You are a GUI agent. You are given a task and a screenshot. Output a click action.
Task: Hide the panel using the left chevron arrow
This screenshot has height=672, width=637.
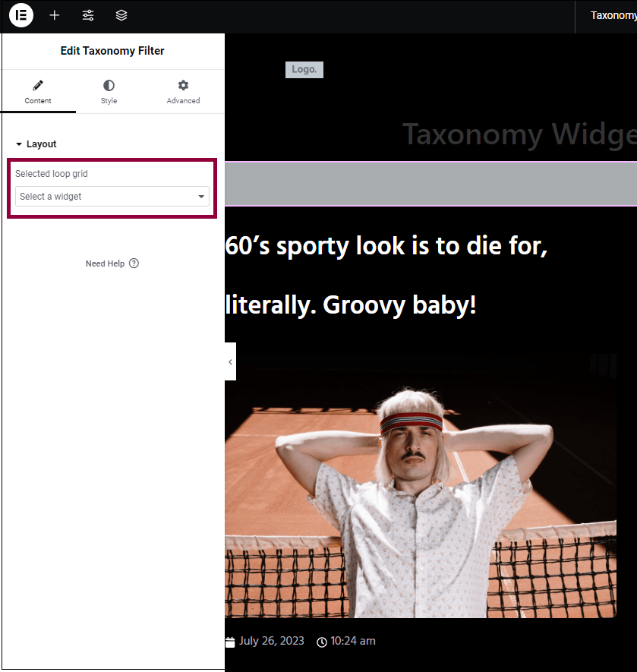pyautogui.click(x=230, y=361)
